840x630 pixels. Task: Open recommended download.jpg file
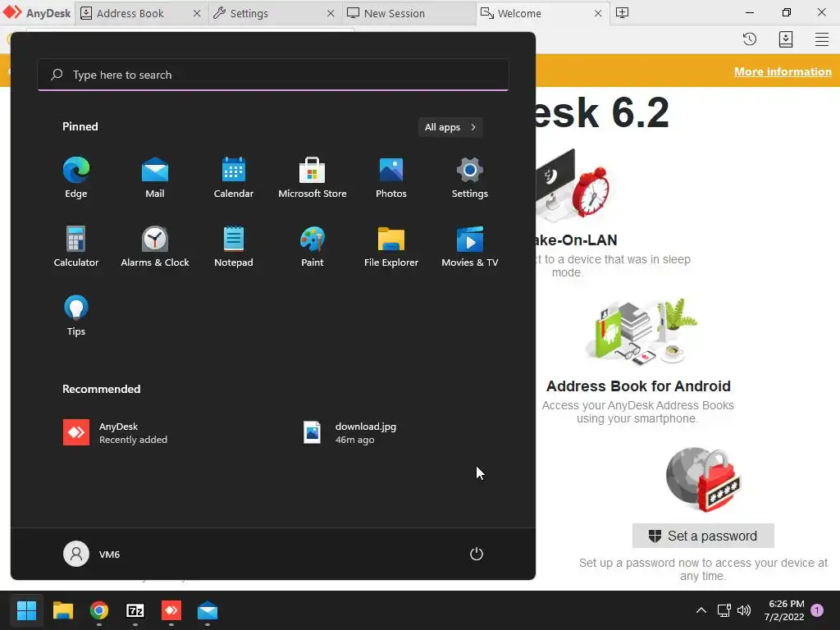pyautogui.click(x=349, y=433)
